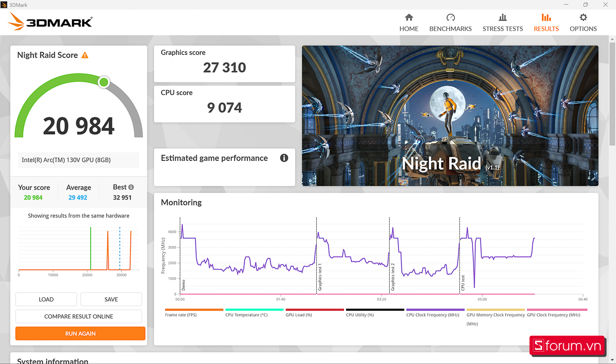The height and width of the screenshot is (364, 616).
Task: Click the SAVE button
Action: [x=111, y=299]
